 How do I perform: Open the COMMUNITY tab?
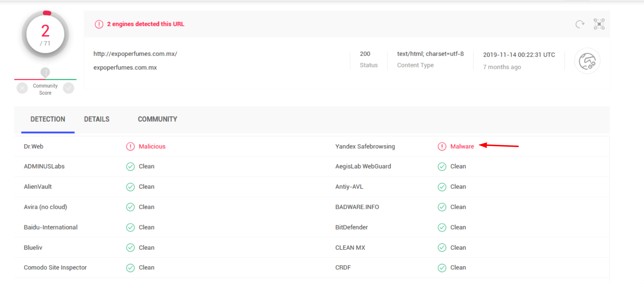[157, 119]
